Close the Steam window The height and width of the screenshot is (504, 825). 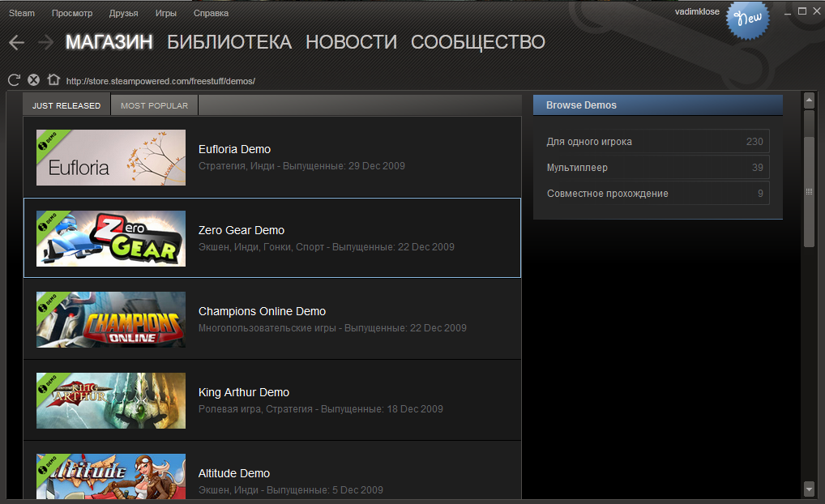coord(817,11)
